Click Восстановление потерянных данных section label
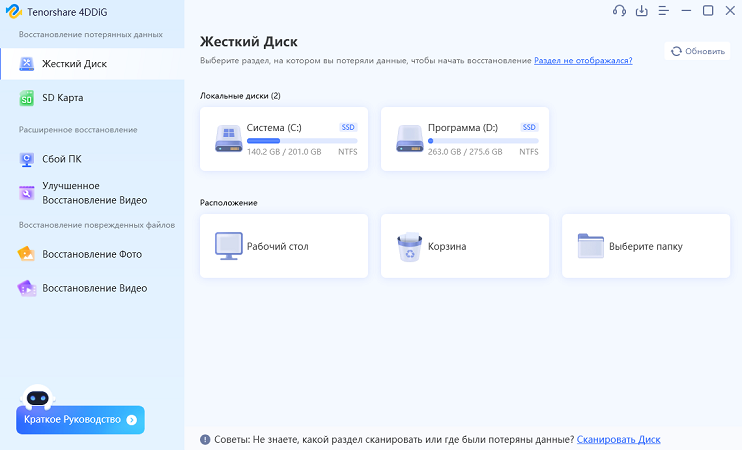Screen dimensions: 742x450 (x=91, y=35)
